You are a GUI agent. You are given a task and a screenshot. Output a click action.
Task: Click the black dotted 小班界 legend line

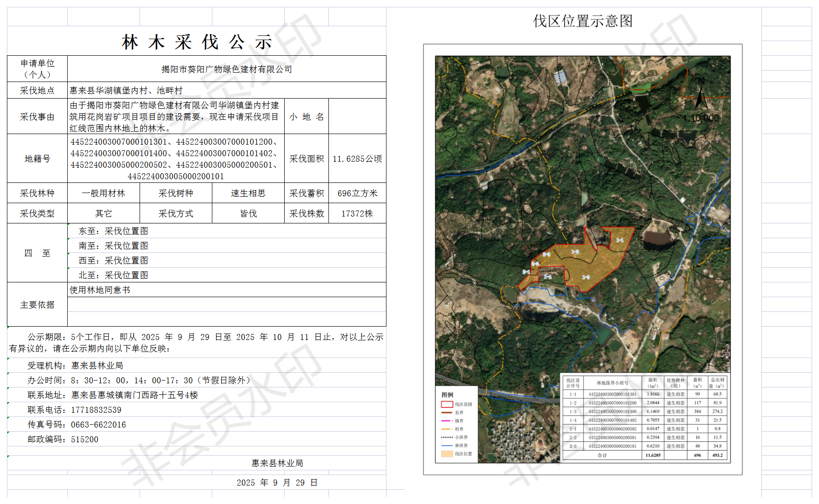(x=447, y=438)
